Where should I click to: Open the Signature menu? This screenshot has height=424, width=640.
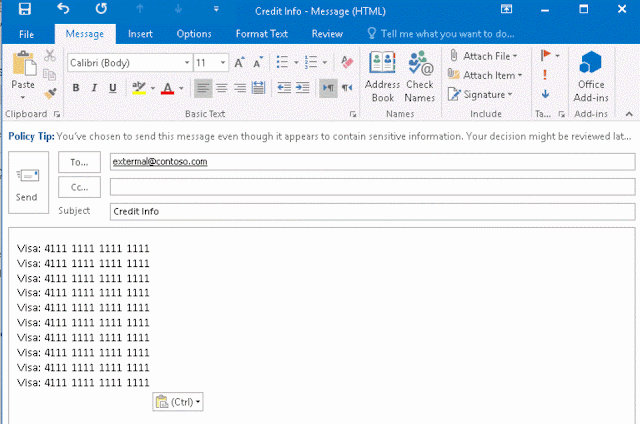point(480,95)
